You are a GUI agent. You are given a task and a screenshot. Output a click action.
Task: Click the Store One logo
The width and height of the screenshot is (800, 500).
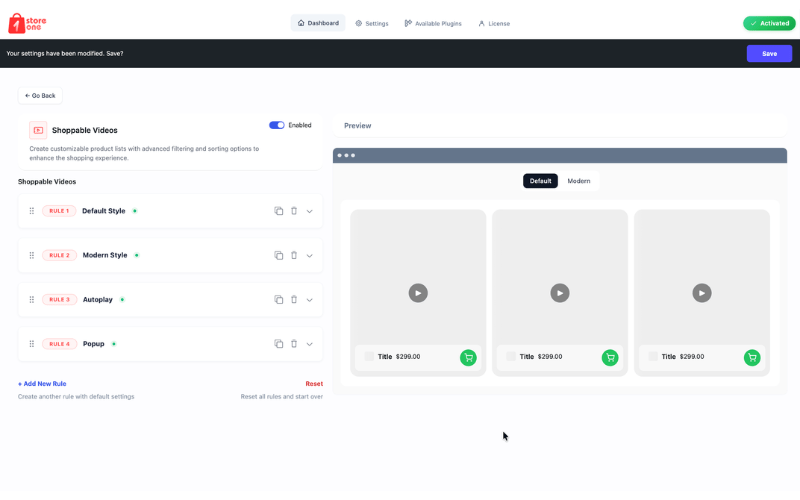tap(27, 23)
